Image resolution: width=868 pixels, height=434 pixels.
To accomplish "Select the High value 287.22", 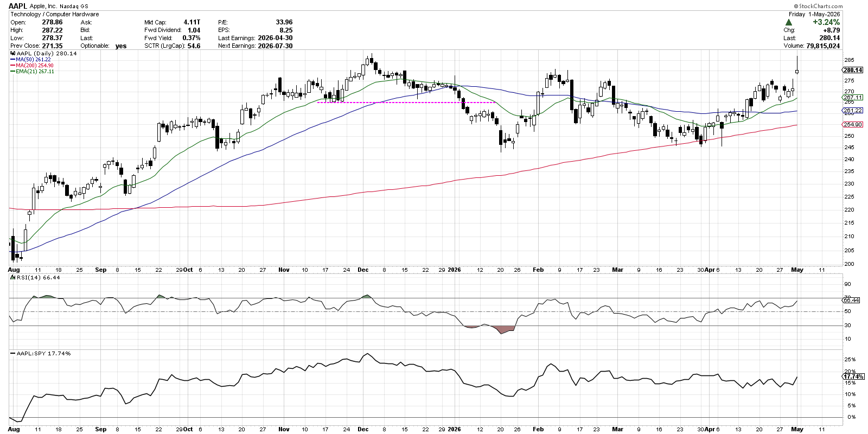I will (x=52, y=30).
